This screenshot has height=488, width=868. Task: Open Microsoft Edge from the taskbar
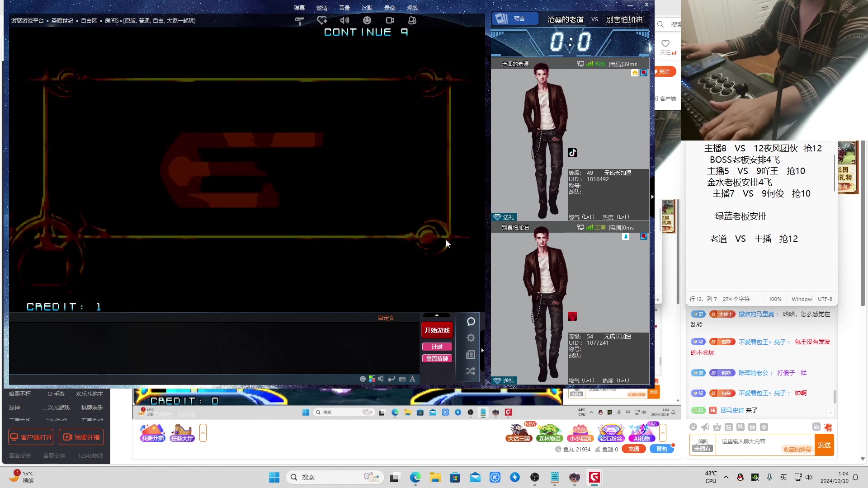click(415, 477)
